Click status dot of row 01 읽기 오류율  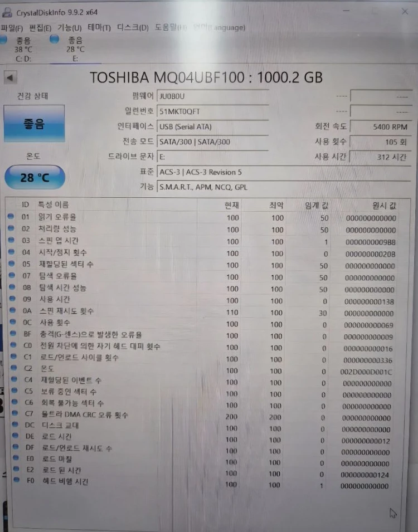11,216
